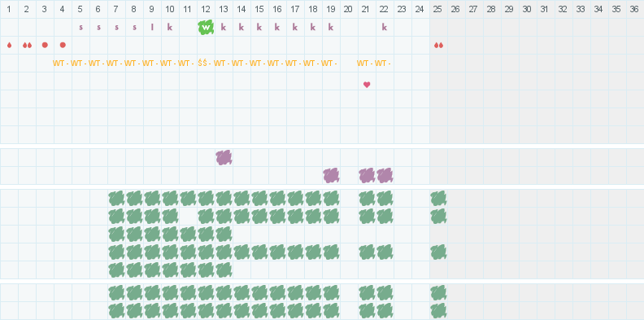Select the red spotting dot on day 3
Image resolution: width=644 pixels, height=320 pixels.
click(45, 45)
